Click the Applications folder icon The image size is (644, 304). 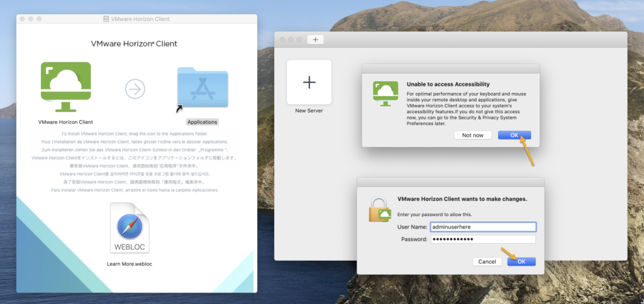202,89
